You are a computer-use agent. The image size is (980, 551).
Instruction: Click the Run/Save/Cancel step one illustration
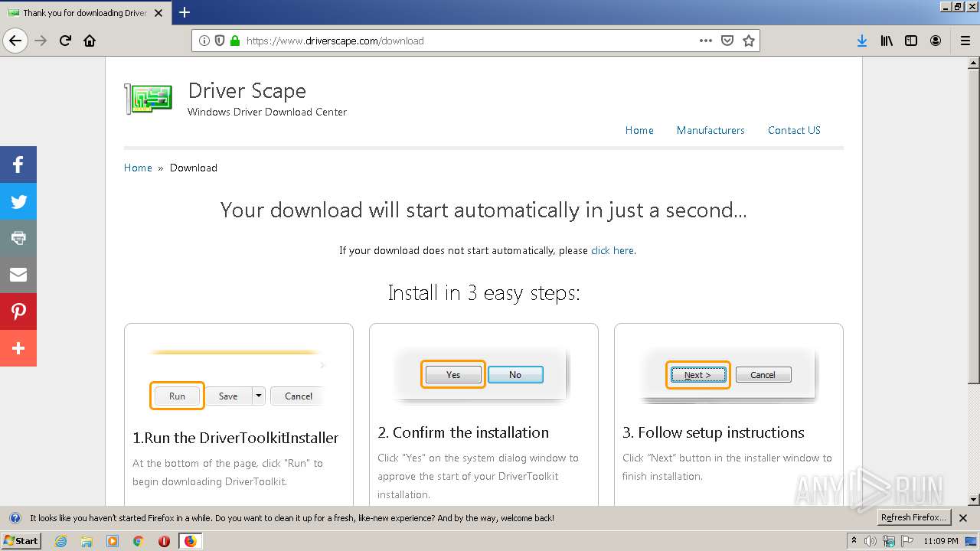238,379
